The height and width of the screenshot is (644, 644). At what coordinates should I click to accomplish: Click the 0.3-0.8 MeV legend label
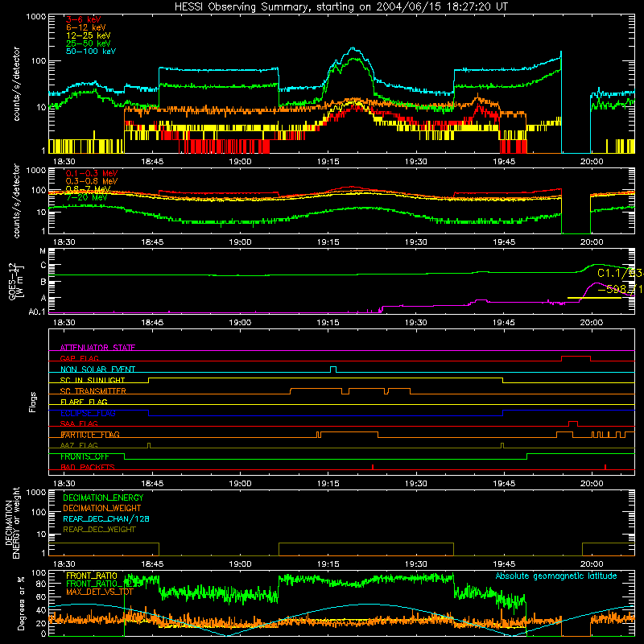(92, 181)
